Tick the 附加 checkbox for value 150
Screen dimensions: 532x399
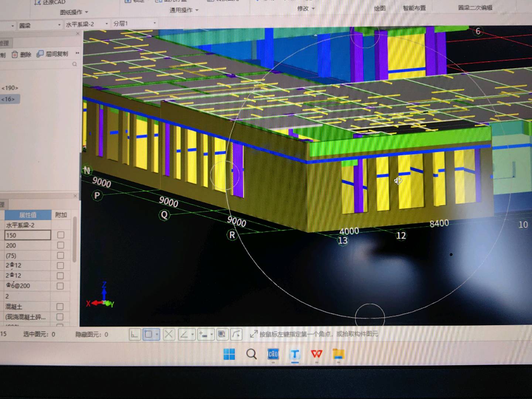(x=61, y=235)
